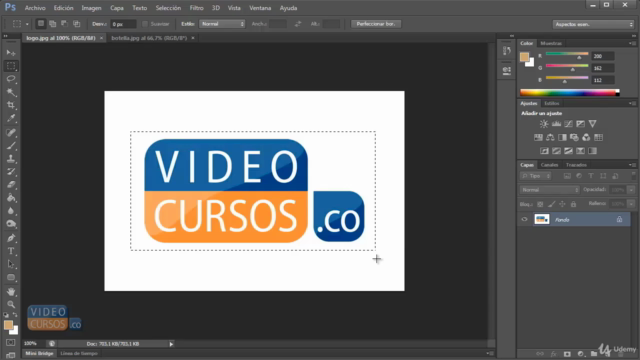Select the Lasso tool
Viewport: 640px width, 360px height.
(11, 79)
